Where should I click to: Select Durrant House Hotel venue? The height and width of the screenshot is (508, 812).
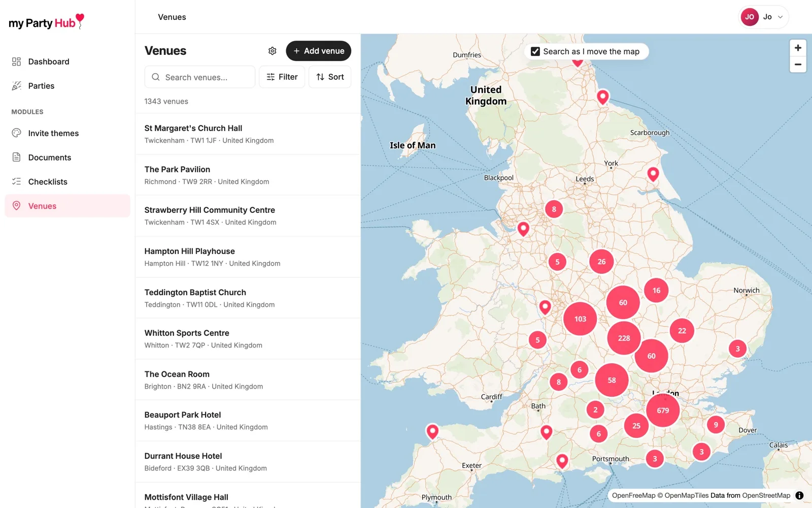(248, 462)
